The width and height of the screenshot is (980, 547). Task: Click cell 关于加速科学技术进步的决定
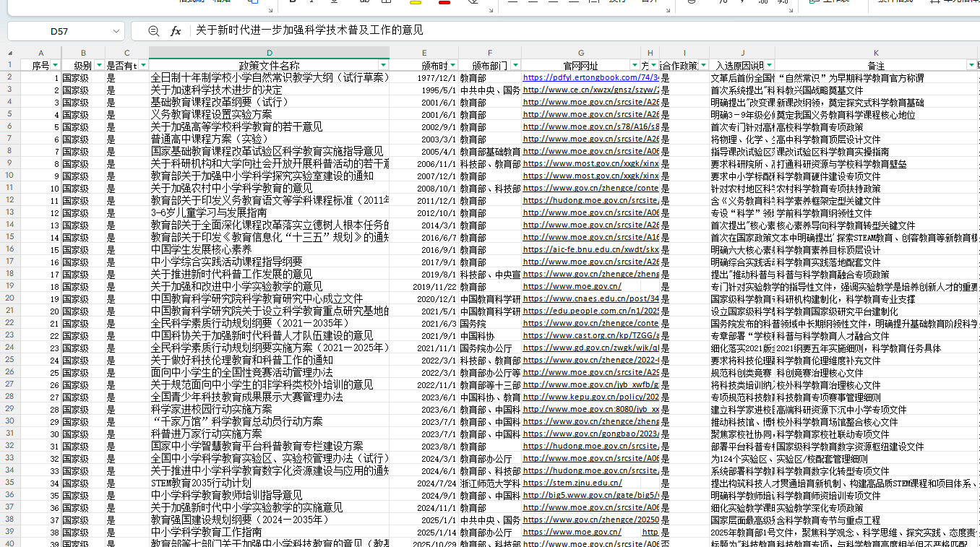(269, 90)
